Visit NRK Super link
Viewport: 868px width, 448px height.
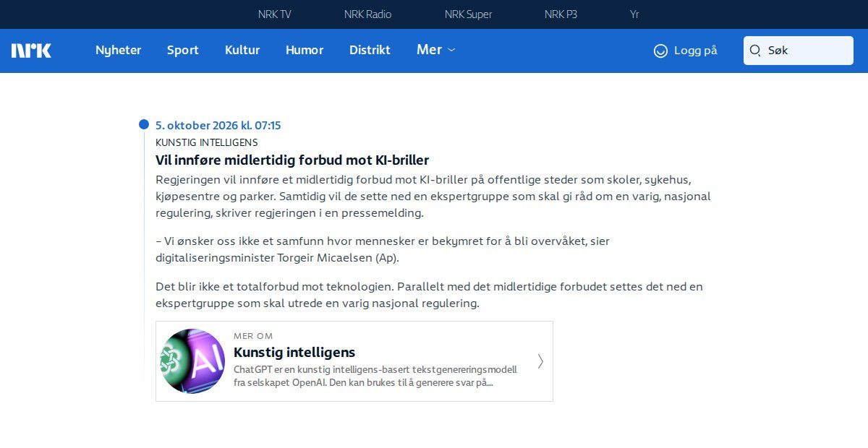pyautogui.click(x=469, y=14)
